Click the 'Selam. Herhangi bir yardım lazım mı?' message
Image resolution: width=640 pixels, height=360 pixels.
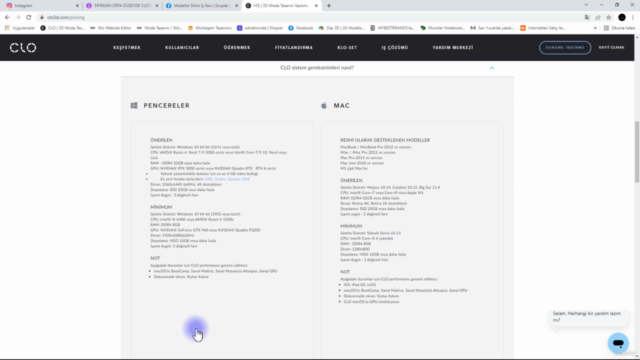(x=588, y=317)
